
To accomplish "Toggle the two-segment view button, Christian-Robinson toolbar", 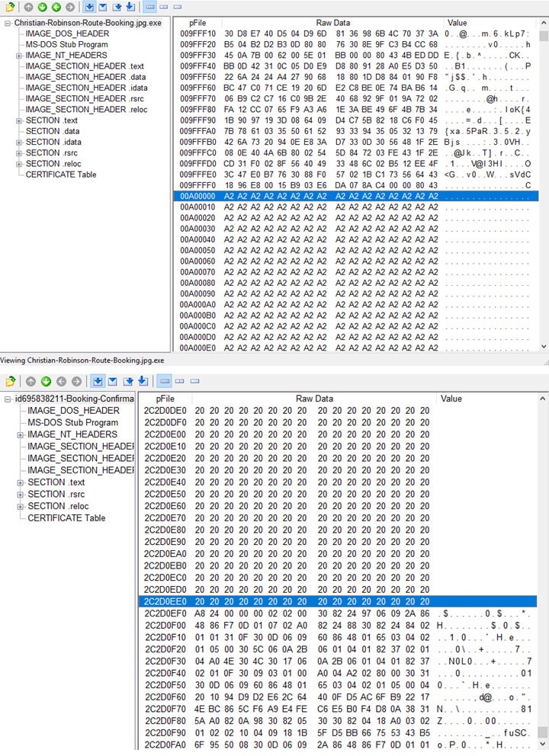I will (164, 7).
